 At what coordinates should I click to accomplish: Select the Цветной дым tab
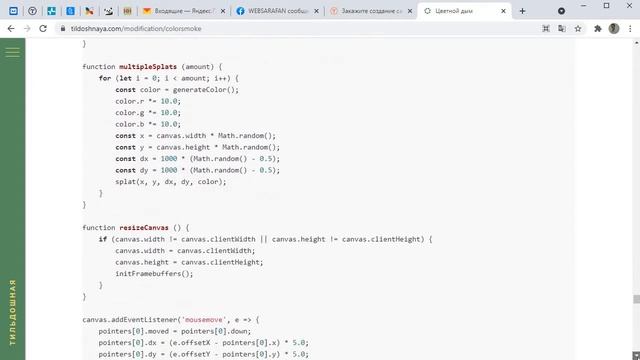tap(464, 11)
